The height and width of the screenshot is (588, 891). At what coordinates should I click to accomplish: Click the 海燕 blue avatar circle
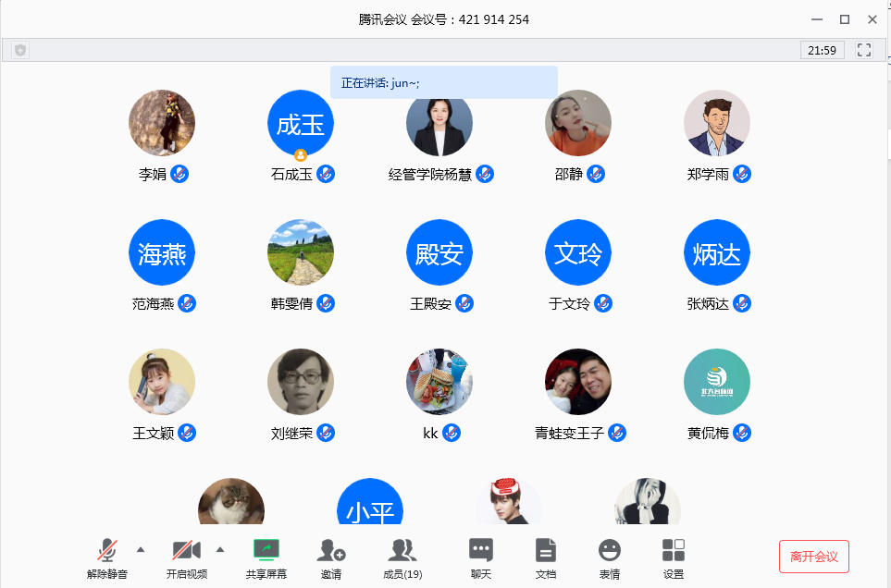click(162, 252)
